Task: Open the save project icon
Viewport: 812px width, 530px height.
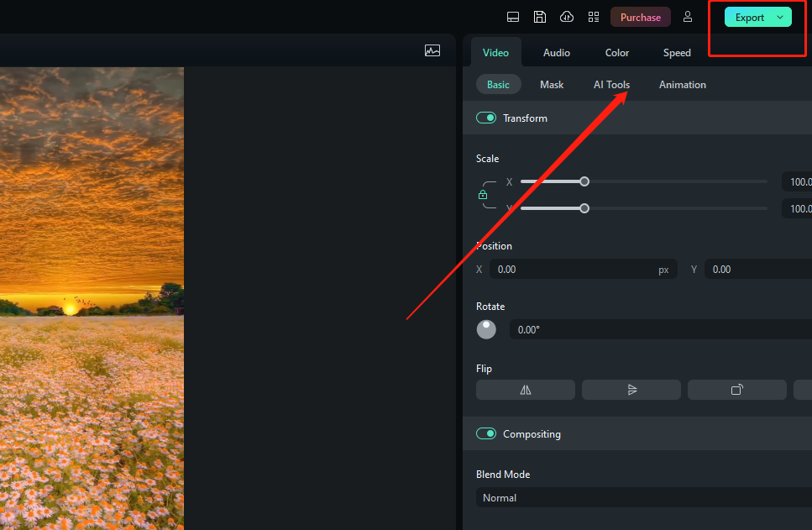Action: (x=539, y=16)
